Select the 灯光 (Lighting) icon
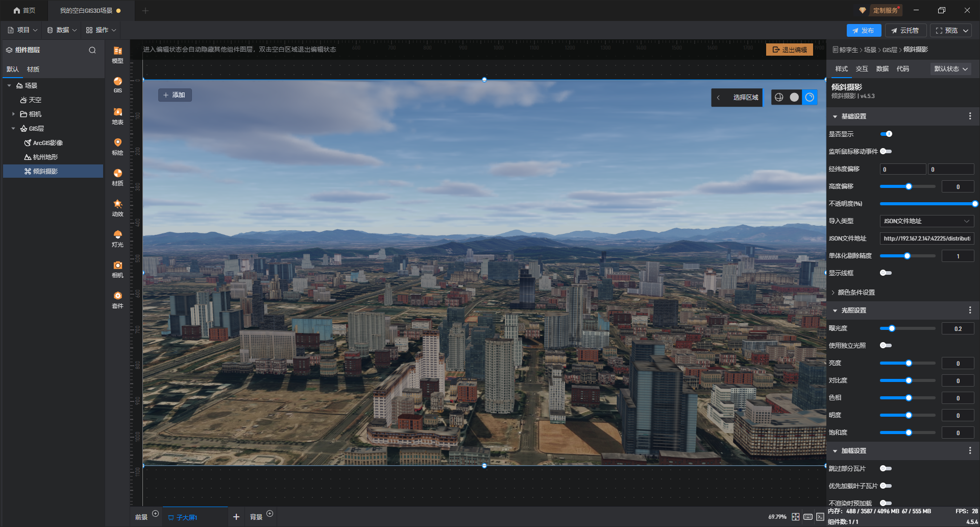 point(117,237)
